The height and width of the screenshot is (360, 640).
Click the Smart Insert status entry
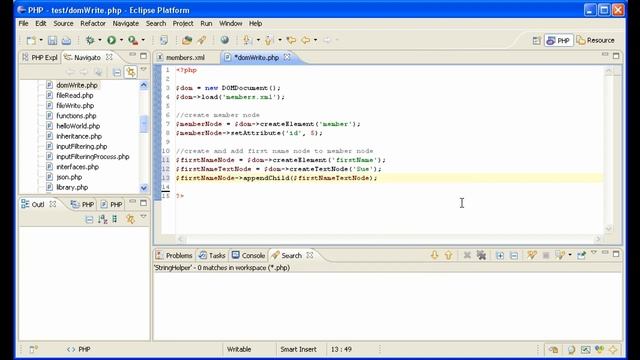[x=298, y=349]
